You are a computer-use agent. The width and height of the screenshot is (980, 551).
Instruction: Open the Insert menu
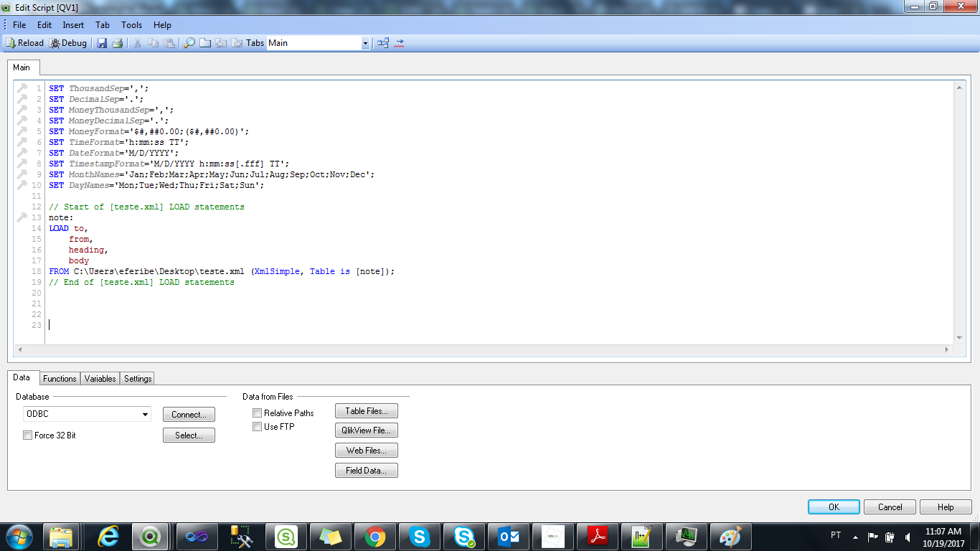click(x=73, y=25)
